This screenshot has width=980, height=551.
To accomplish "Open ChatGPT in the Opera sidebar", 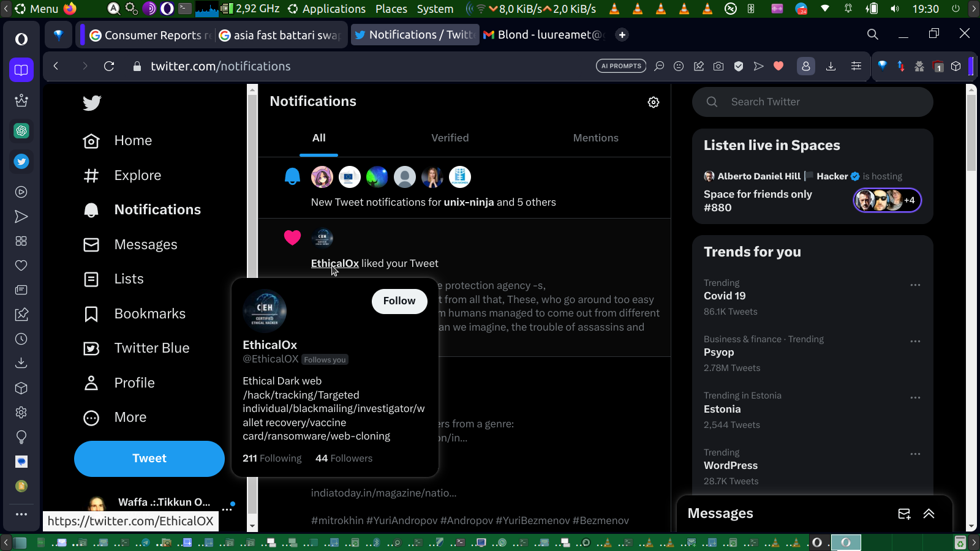I will pyautogui.click(x=21, y=130).
